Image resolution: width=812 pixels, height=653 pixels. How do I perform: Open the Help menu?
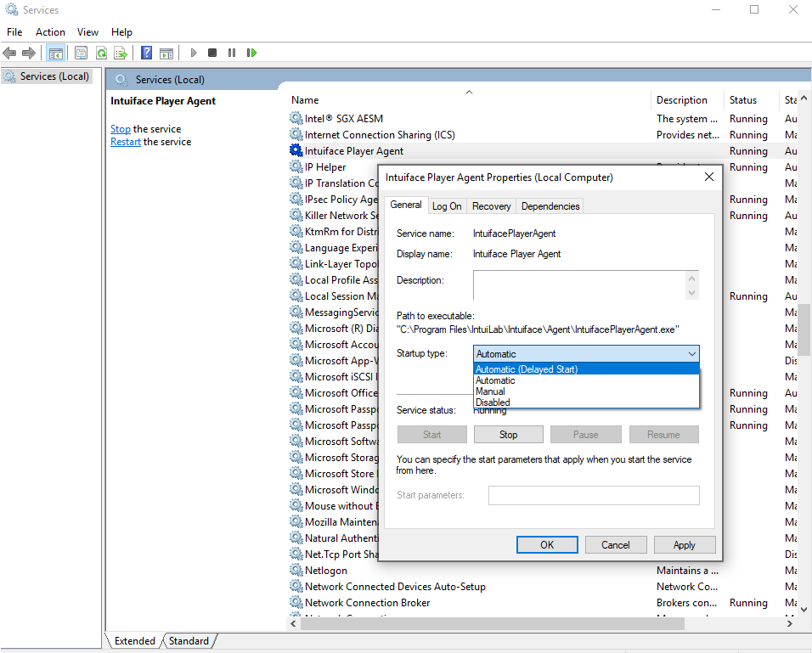(121, 32)
